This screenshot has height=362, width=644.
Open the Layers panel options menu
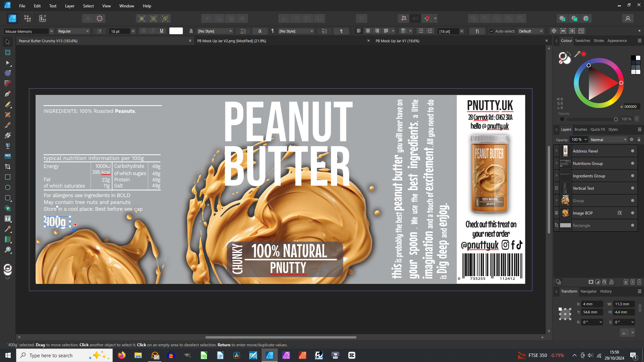pos(639,129)
